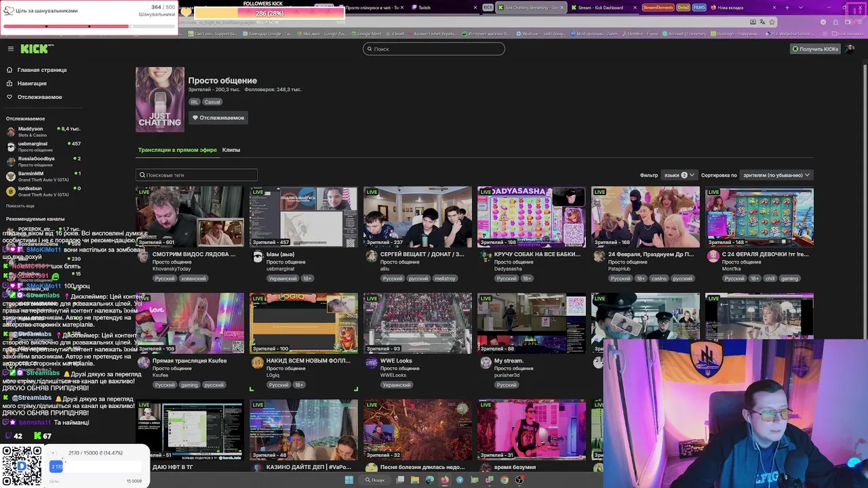The width and height of the screenshot is (868, 488).
Task: Click the хованский tag under KhovanskyToday stream
Action: (x=193, y=279)
